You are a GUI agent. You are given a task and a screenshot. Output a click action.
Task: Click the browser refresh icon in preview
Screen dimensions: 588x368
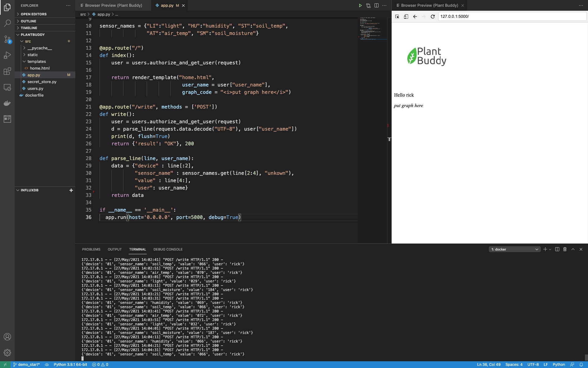pyautogui.click(x=432, y=16)
